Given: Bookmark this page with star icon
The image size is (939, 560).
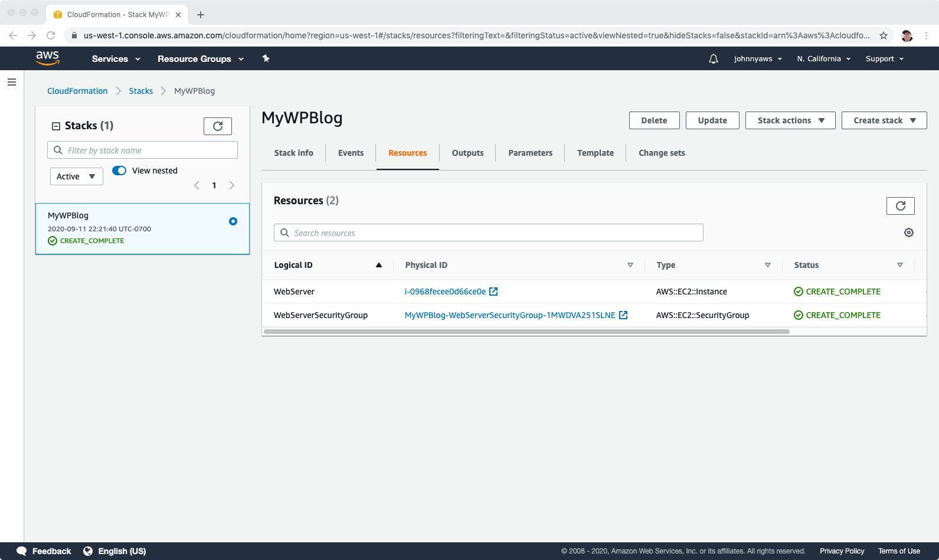Looking at the screenshot, I should pyautogui.click(x=884, y=35).
